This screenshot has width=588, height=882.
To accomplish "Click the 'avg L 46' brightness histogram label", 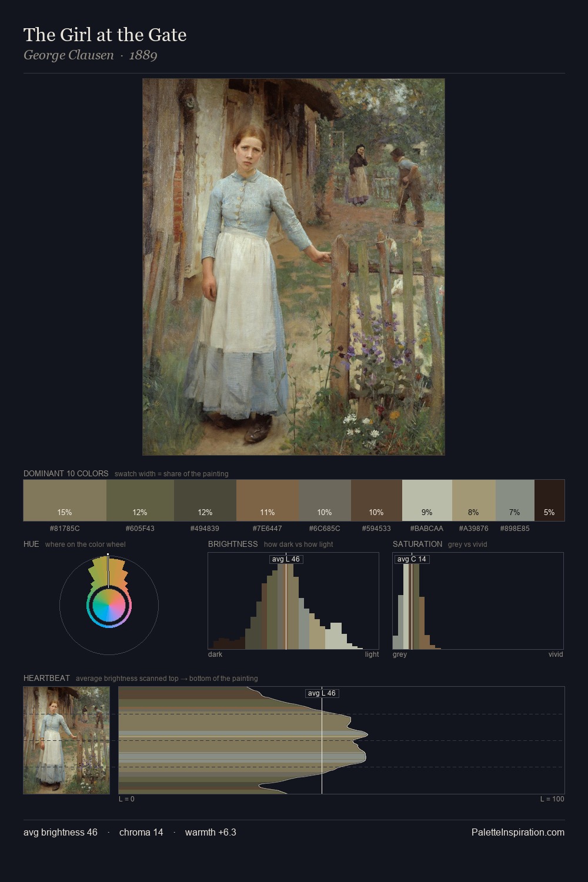I will [x=286, y=559].
